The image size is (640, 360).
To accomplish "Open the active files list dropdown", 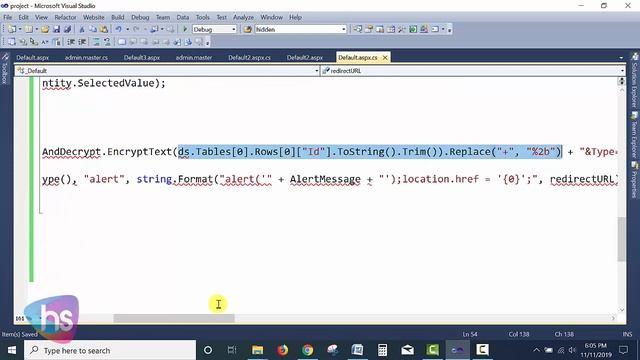I will tap(621, 58).
